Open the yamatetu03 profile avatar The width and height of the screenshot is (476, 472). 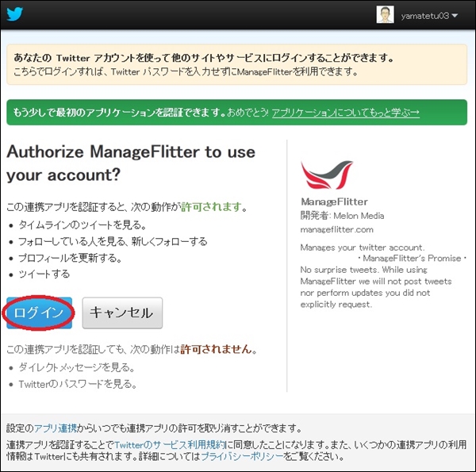tap(385, 14)
